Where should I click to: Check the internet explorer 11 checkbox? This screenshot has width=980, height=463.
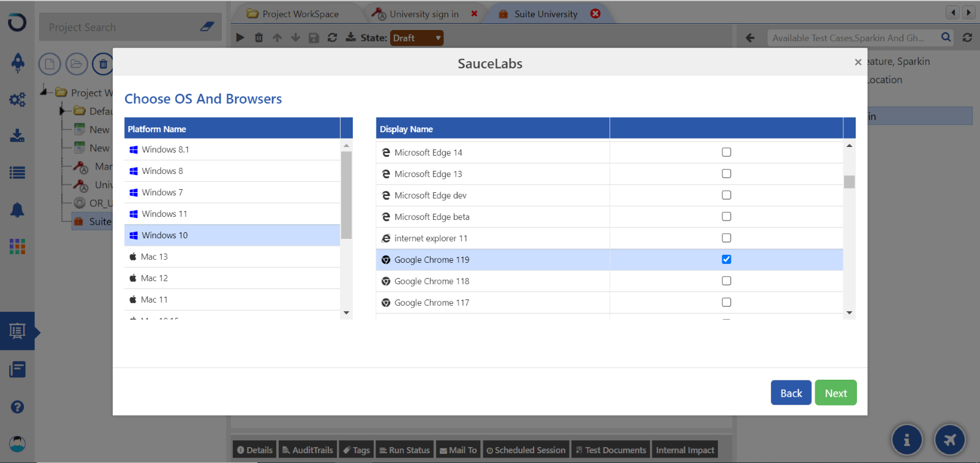coord(726,238)
